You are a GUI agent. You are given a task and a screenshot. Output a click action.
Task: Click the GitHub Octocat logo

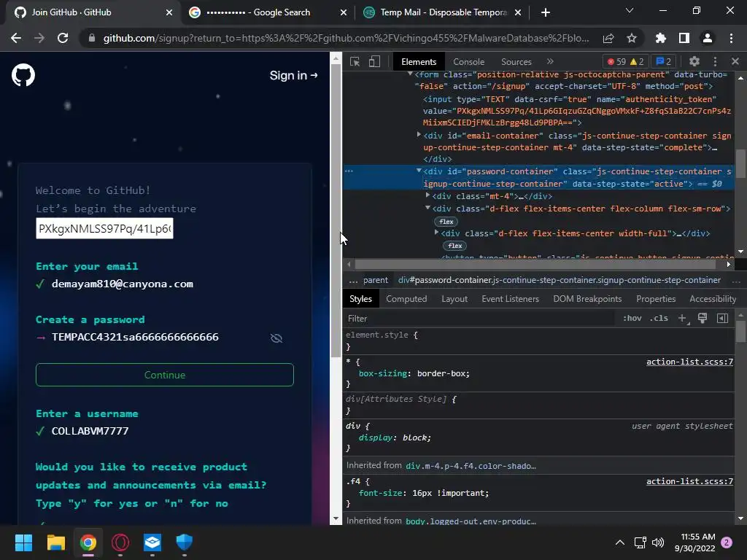click(x=23, y=75)
